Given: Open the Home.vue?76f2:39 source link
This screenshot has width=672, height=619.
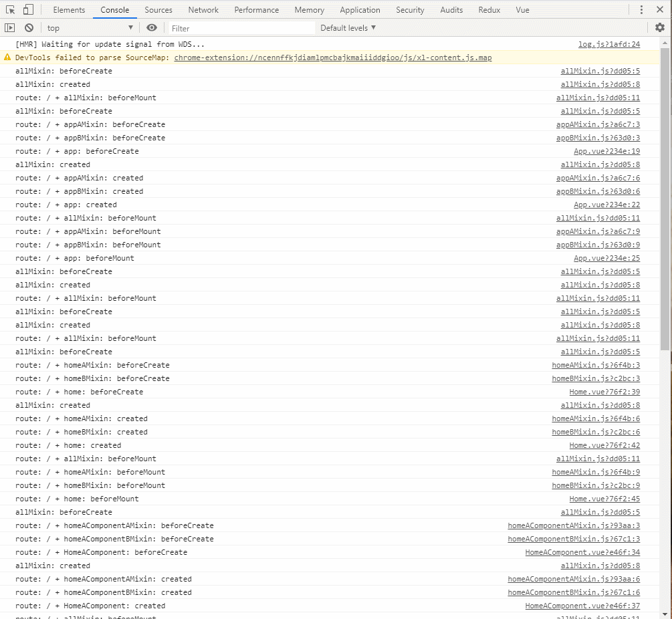Looking at the screenshot, I should tap(604, 392).
